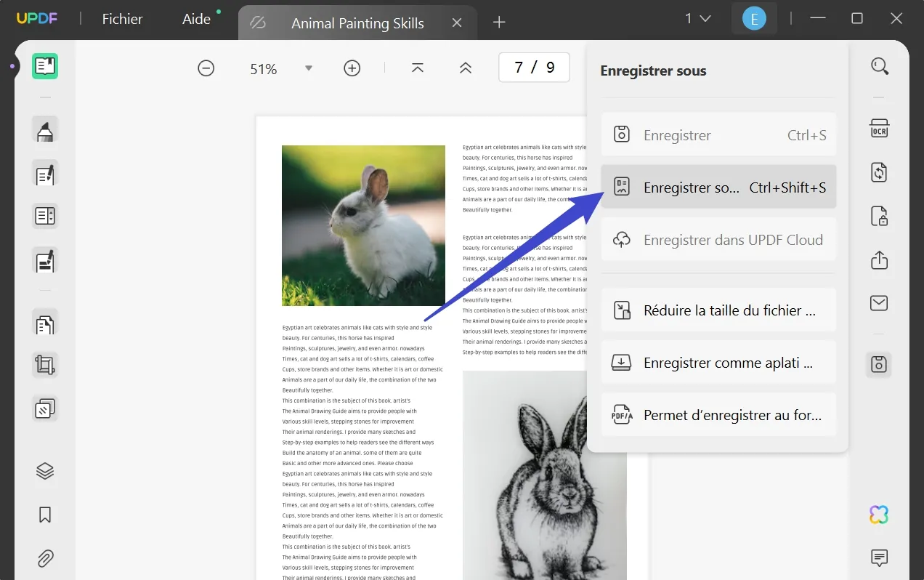Select the Edit PDF tool
924x580 pixels.
tap(45, 174)
